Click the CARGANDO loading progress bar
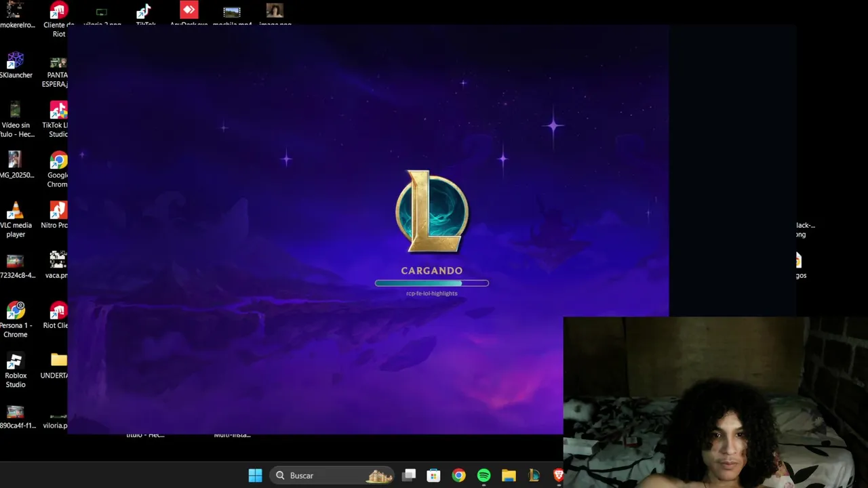 tap(432, 283)
